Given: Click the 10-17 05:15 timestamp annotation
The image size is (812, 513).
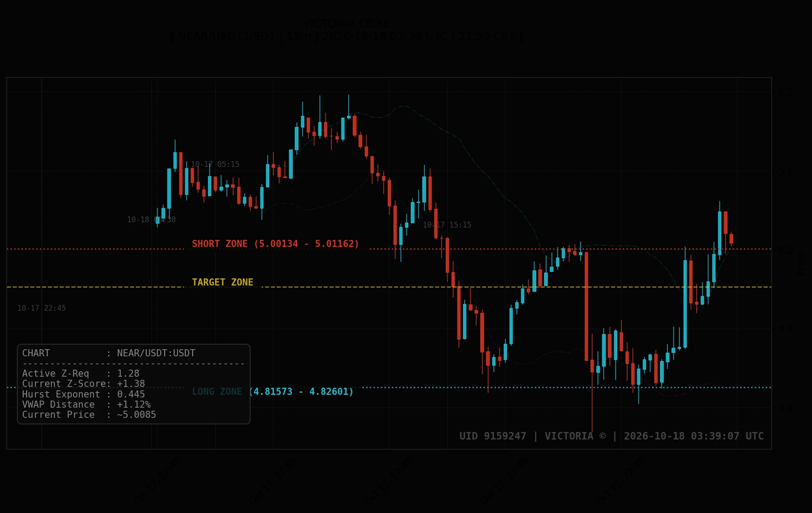Looking at the screenshot, I should pyautogui.click(x=215, y=164).
